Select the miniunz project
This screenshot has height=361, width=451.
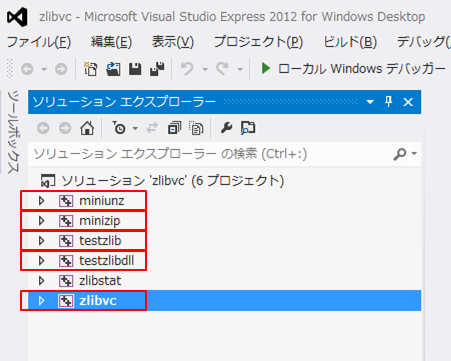pos(102,201)
